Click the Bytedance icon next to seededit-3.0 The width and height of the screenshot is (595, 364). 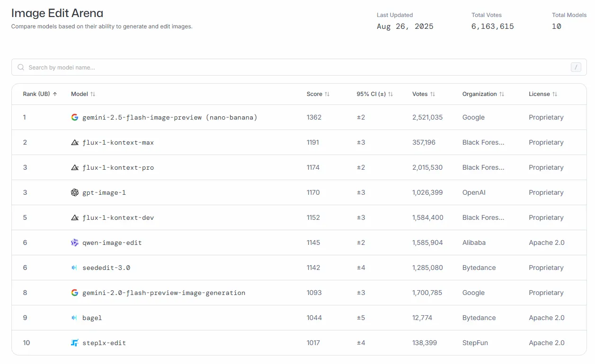(x=74, y=268)
